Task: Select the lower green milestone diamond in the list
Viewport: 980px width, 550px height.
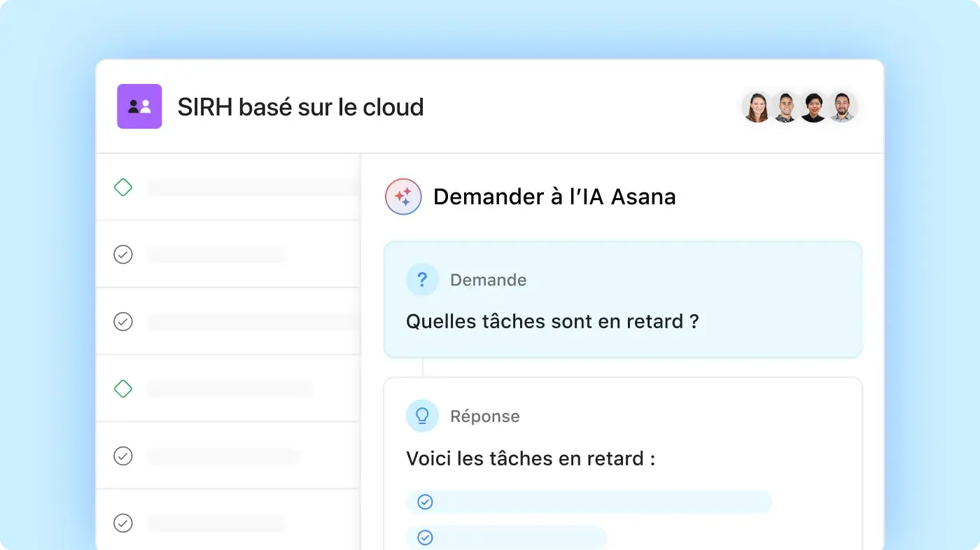Action: point(123,388)
